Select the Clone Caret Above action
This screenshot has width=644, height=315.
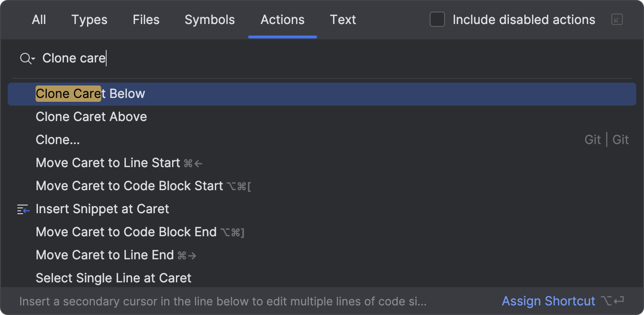pyautogui.click(x=91, y=117)
